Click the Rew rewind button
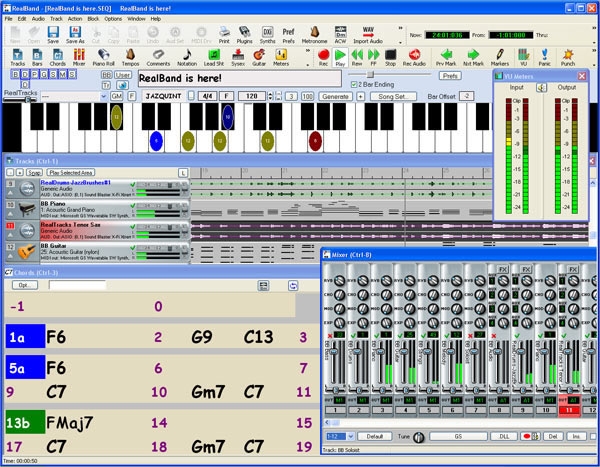The height and width of the screenshot is (467, 600). [x=357, y=57]
